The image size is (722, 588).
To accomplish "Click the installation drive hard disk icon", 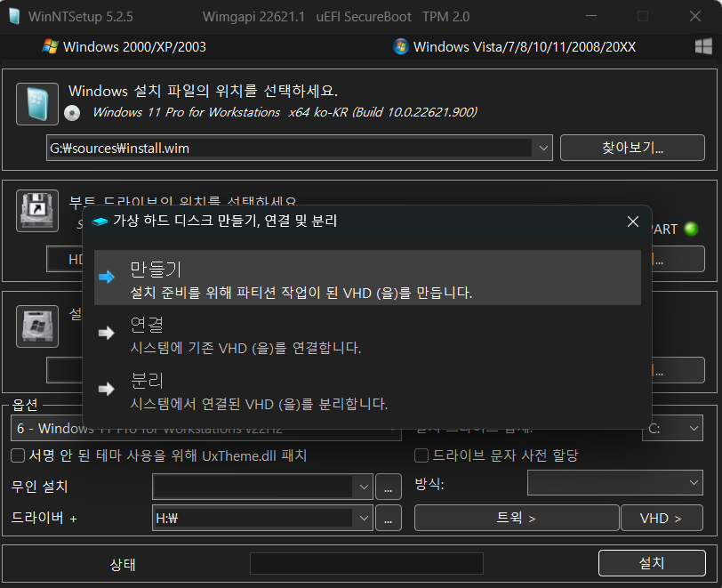I will pyautogui.click(x=37, y=326).
